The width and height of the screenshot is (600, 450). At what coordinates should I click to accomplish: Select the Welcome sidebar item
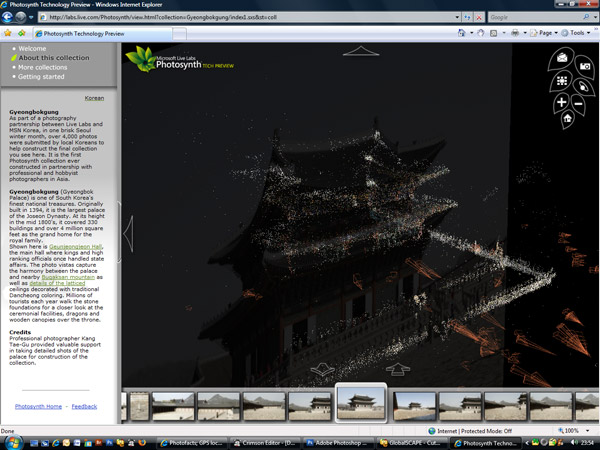tap(32, 49)
